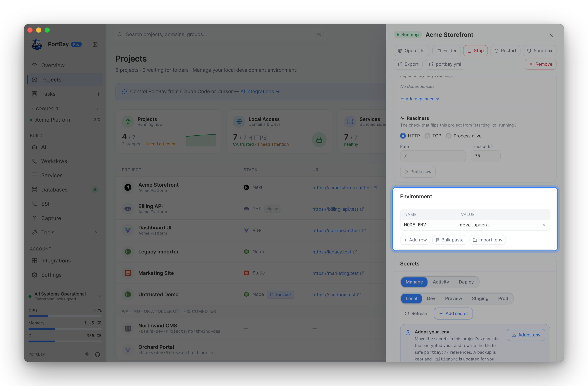Click Import .env button

pyautogui.click(x=487, y=240)
